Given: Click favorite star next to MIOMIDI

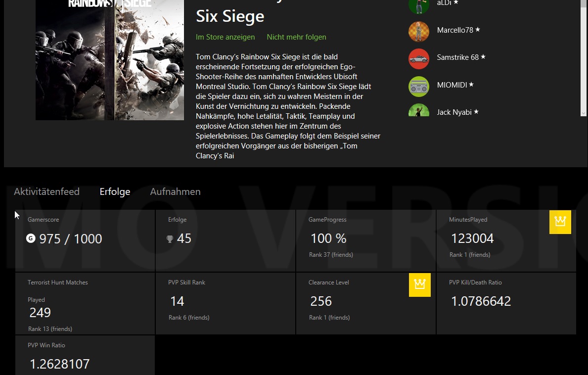Looking at the screenshot, I should [471, 85].
